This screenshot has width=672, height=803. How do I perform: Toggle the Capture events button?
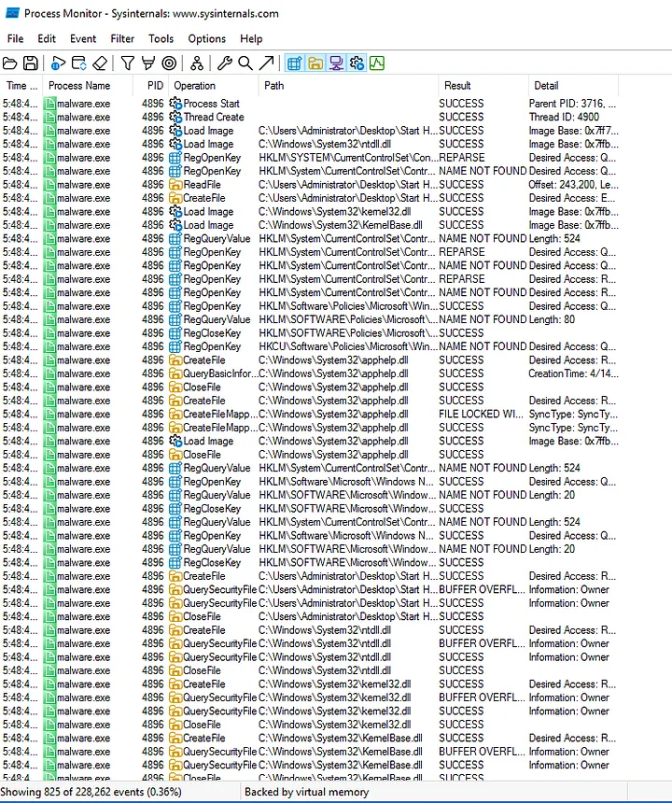pyautogui.click(x=58, y=63)
